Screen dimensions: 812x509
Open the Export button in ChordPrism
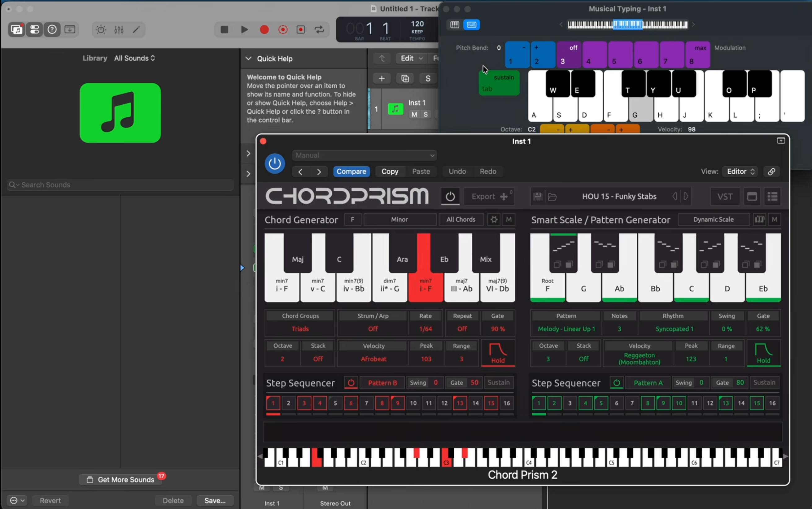(x=489, y=196)
